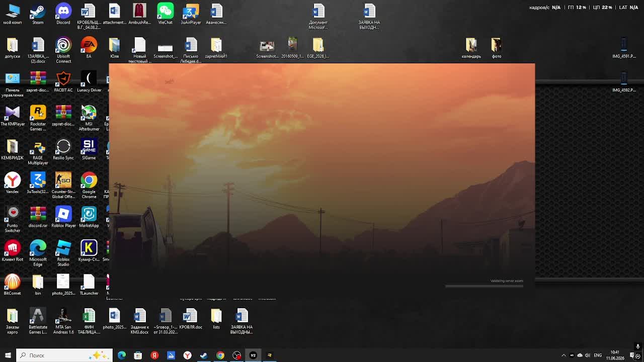This screenshot has height=362, width=644.
Task: Select the Панель управления desktop icon
Action: [x=13, y=84]
